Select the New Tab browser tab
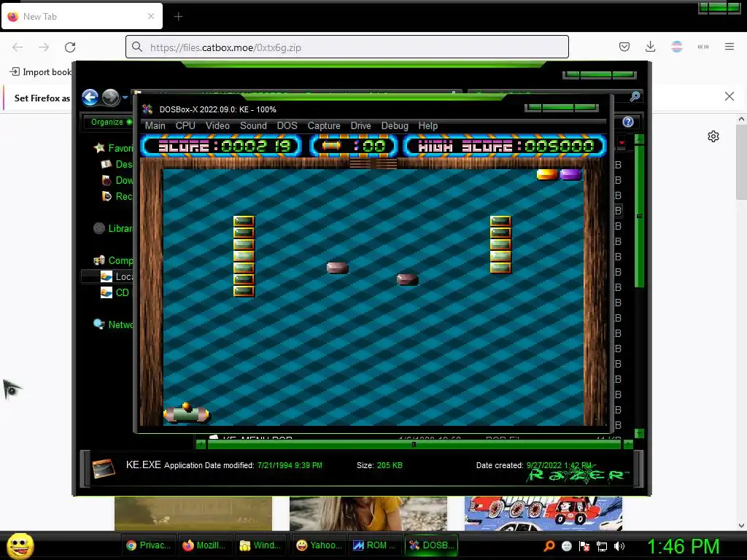Image resolution: width=747 pixels, height=560 pixels. [82, 16]
